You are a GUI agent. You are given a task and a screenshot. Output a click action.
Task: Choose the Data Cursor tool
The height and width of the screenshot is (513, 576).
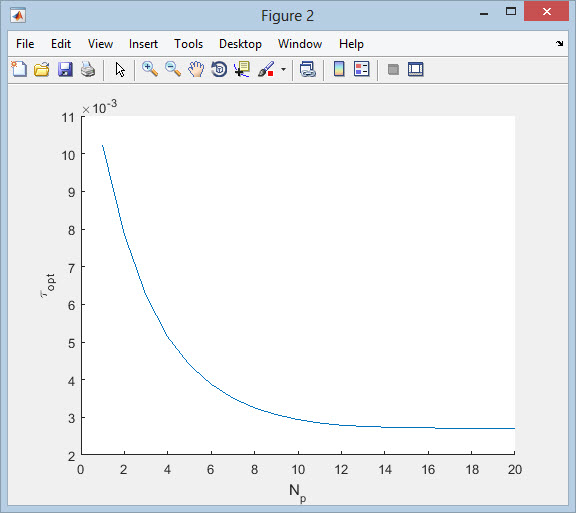click(x=242, y=69)
